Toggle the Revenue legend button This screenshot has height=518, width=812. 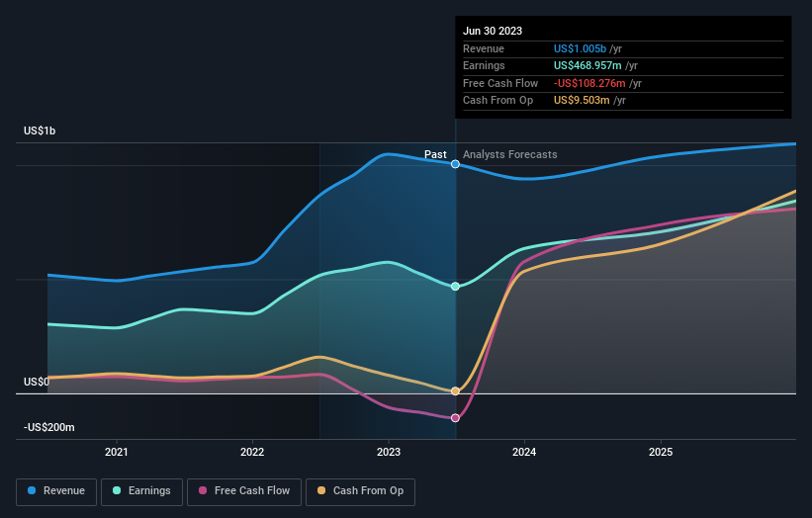click(56, 491)
